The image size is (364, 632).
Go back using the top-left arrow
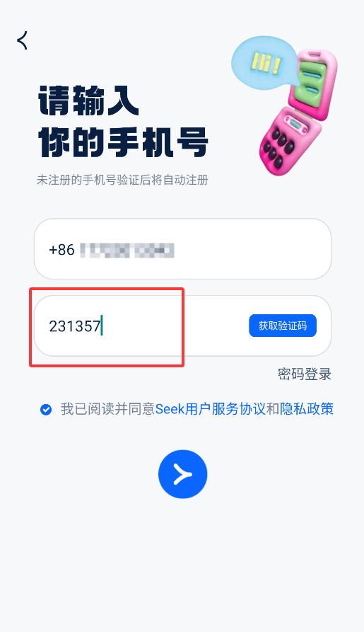pyautogui.click(x=23, y=40)
